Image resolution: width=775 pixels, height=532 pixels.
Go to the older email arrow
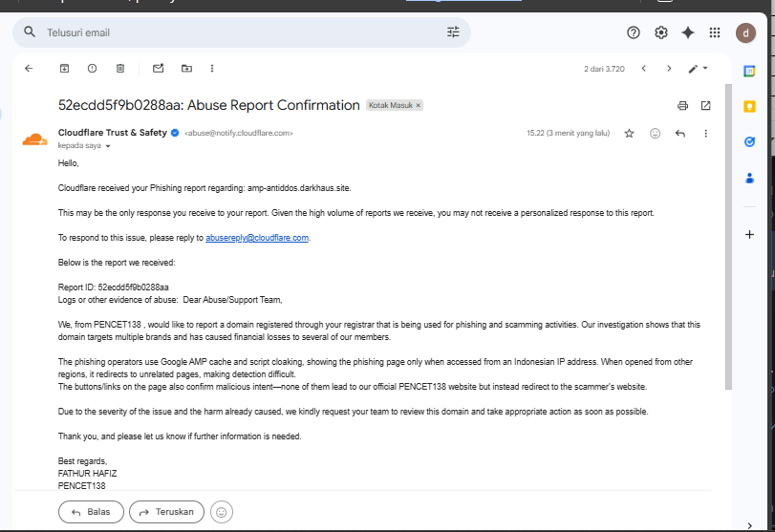point(669,69)
